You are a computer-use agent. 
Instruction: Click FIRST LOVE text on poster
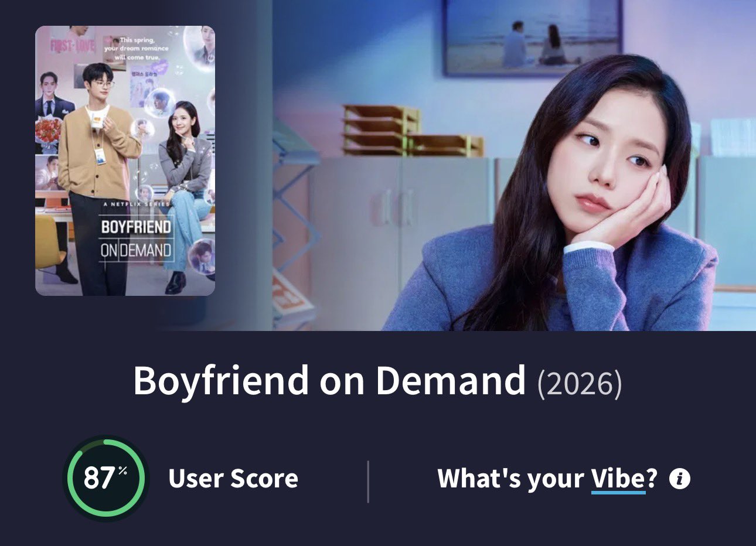point(72,46)
